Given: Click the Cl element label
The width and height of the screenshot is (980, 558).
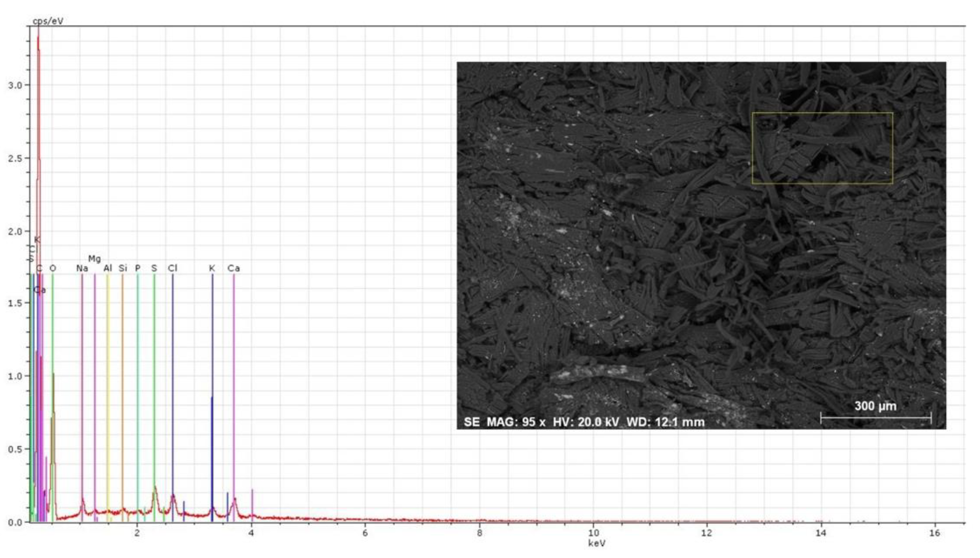Looking at the screenshot, I should click(173, 268).
